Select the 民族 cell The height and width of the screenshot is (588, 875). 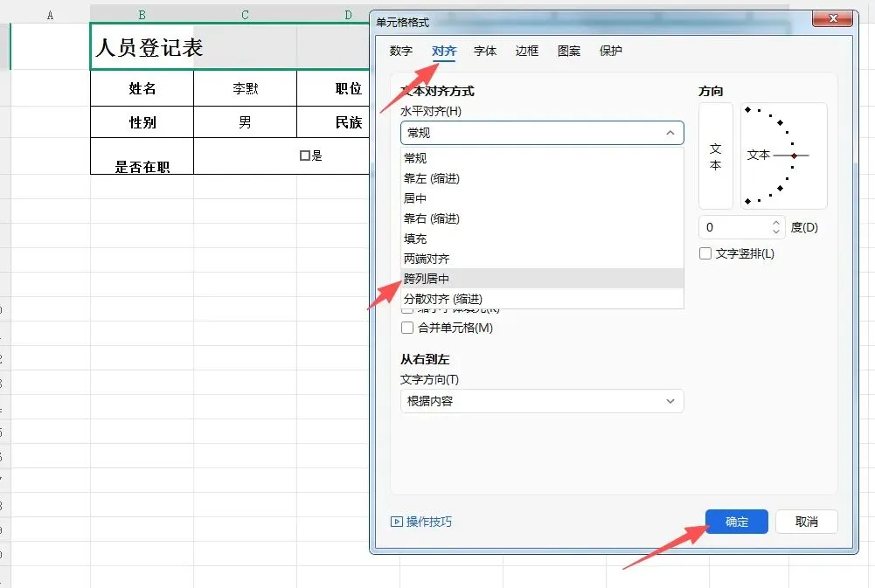pos(333,122)
